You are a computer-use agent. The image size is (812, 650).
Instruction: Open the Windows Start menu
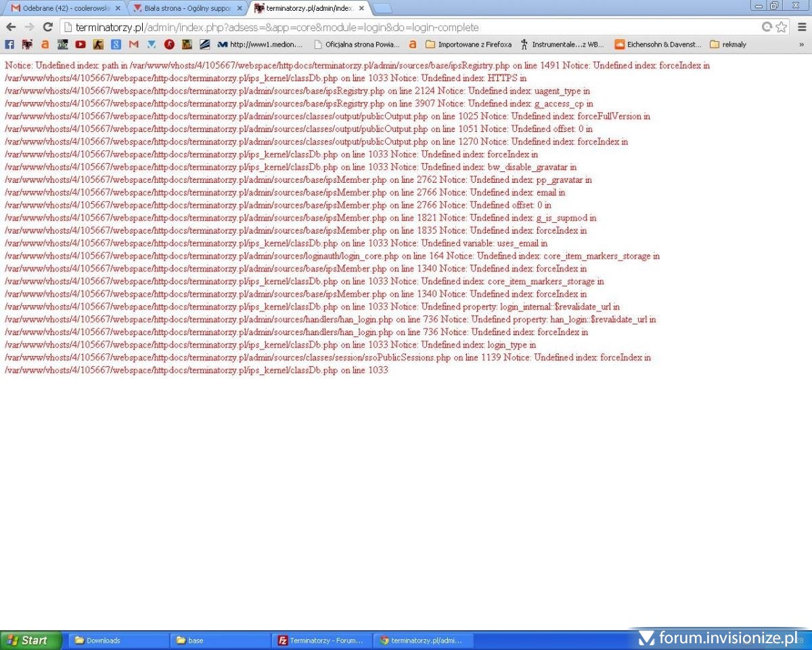point(30,640)
